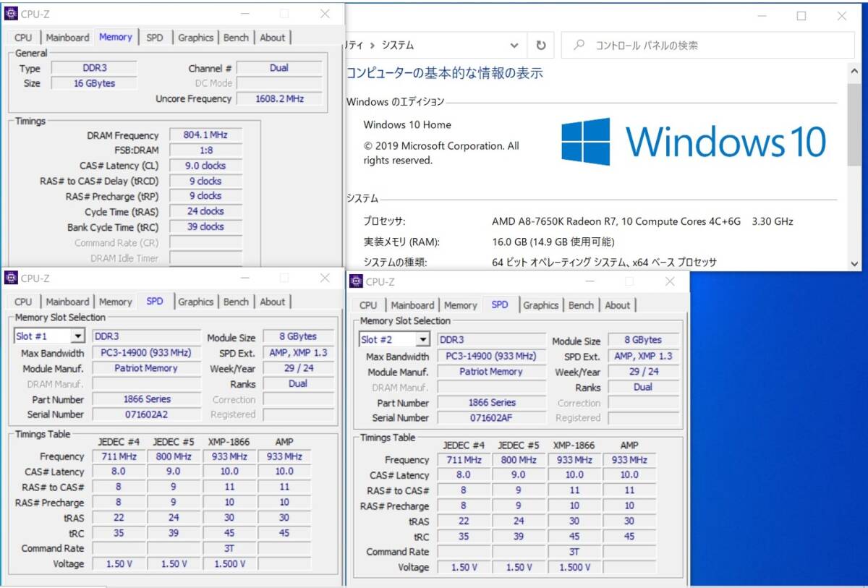This screenshot has height=588, width=868.
Task: Click the Cycle Time value 24 clocks
Action: tap(206, 211)
